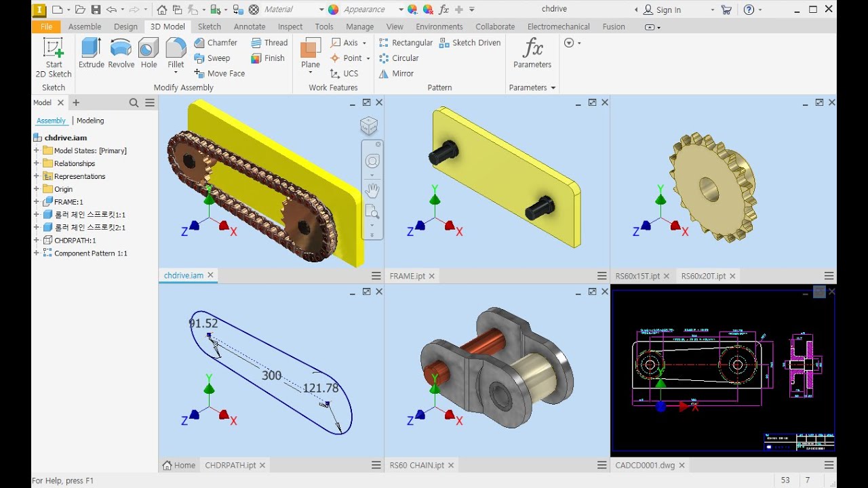This screenshot has width=868, height=488.
Task: Click the Clear appearance color icon
Action: 428,9
